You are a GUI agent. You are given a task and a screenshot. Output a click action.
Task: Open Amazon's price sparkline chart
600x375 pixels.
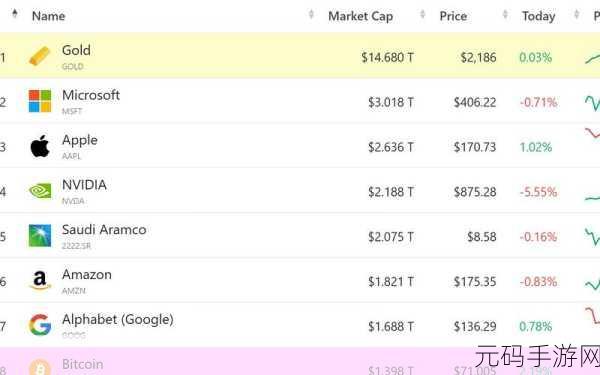point(592,284)
